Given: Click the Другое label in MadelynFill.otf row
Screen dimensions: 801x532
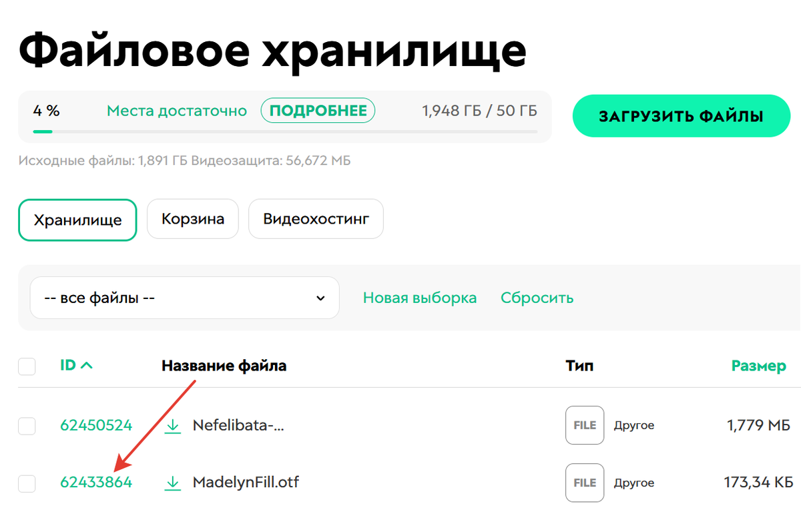Looking at the screenshot, I should click(634, 483).
